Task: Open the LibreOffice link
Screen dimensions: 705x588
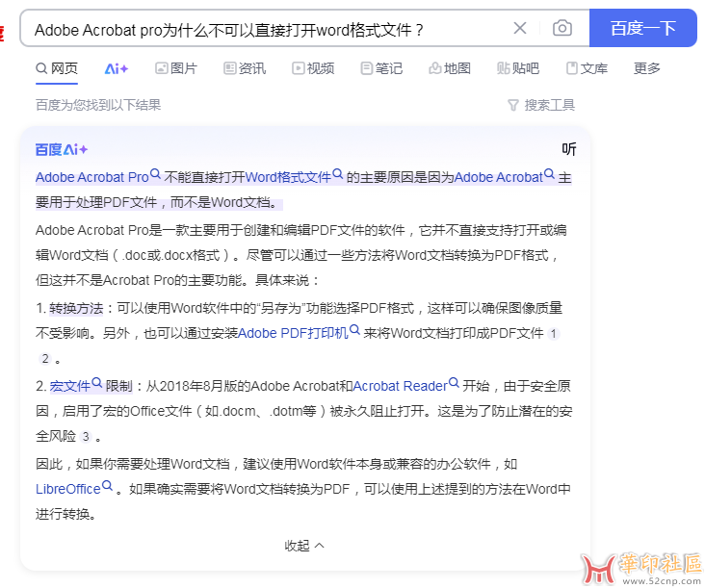Action: (67, 489)
